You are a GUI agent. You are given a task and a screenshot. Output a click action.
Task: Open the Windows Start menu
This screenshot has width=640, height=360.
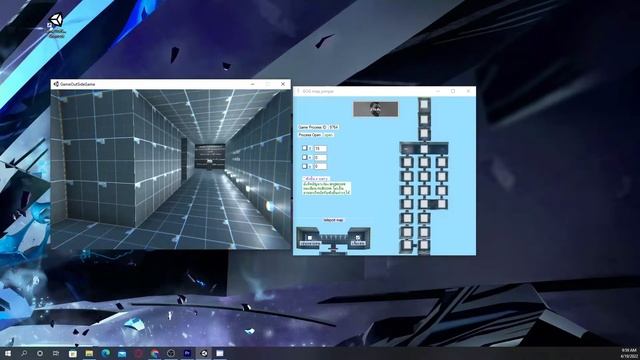click(x=8, y=353)
